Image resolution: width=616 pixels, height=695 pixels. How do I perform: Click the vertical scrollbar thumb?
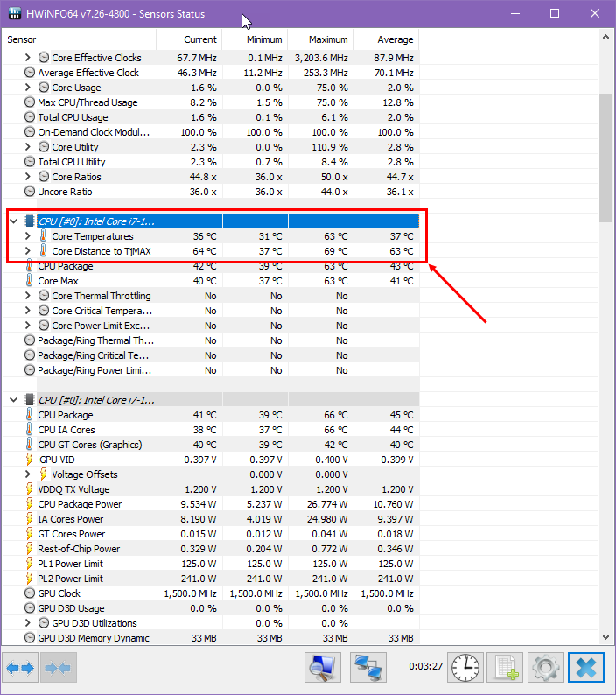click(605, 158)
